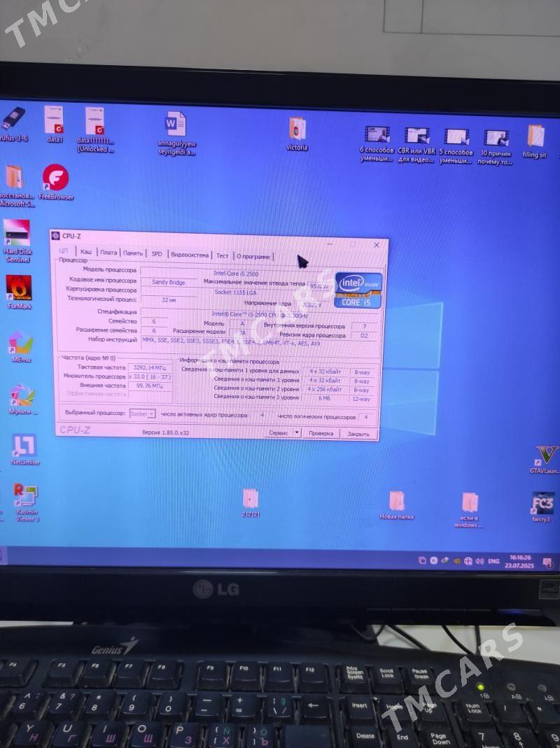Viewport: 560px width, 748px height.
Task: Launch the NetLimiter shortcut
Action: tap(24, 449)
